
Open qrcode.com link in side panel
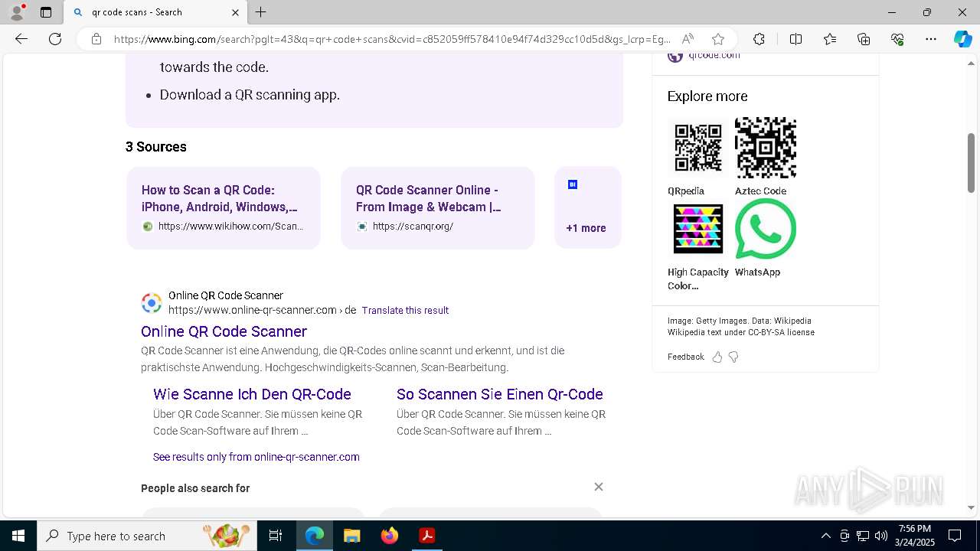tap(714, 55)
